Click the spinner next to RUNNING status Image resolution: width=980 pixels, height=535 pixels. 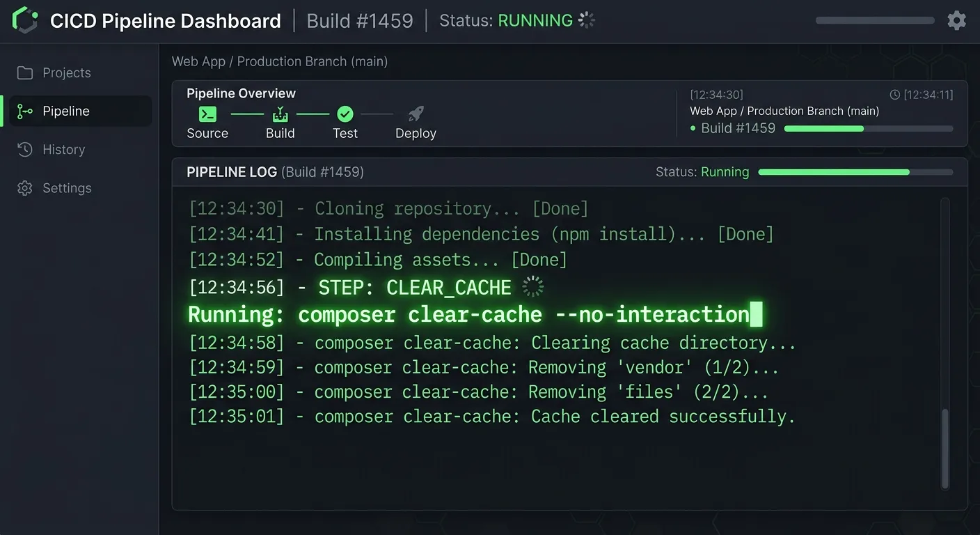pyautogui.click(x=587, y=20)
